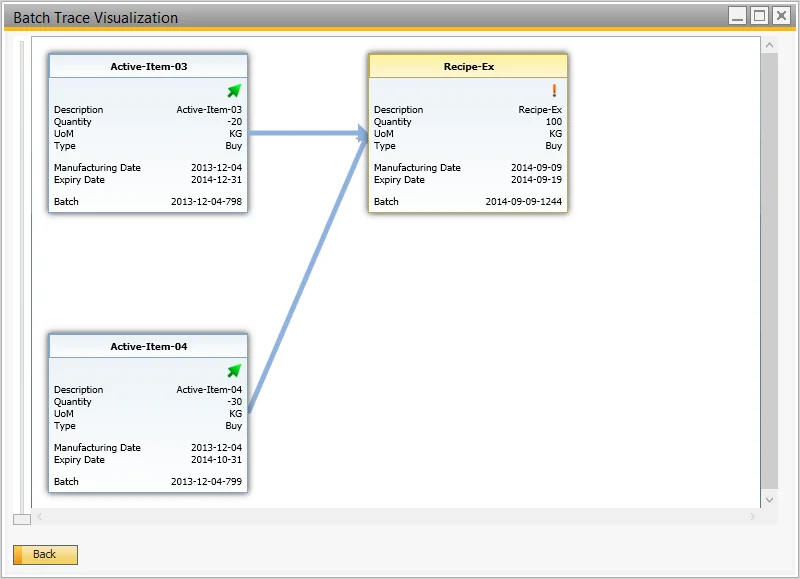Click the horizontal scrollbar left arrow
Screen dimensions: 800x579
[39, 517]
